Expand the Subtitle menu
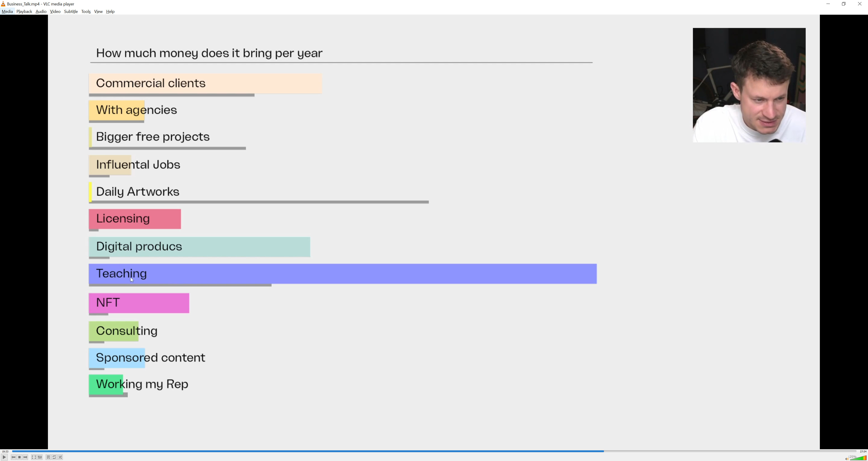Image resolution: width=868 pixels, height=461 pixels. 71,12
